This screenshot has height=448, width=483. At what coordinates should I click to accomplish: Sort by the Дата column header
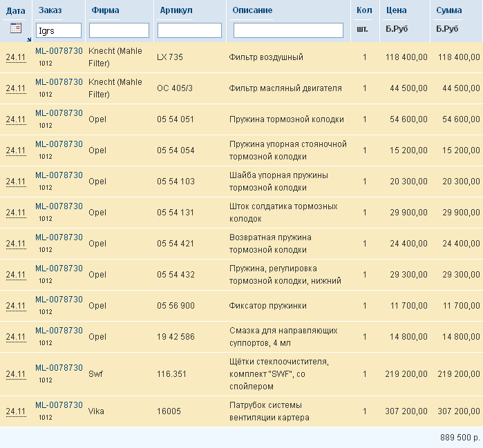16,11
